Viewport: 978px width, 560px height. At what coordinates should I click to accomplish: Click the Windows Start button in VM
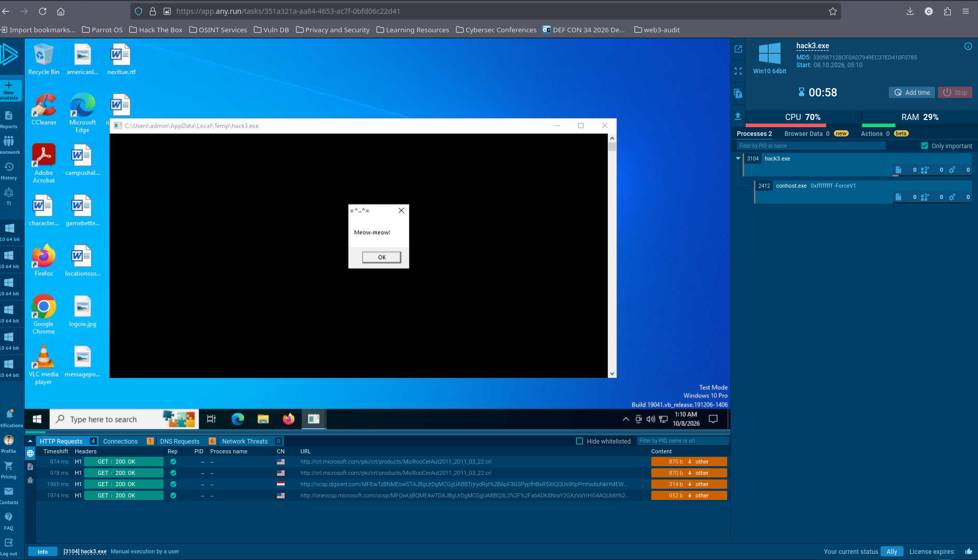coord(37,419)
